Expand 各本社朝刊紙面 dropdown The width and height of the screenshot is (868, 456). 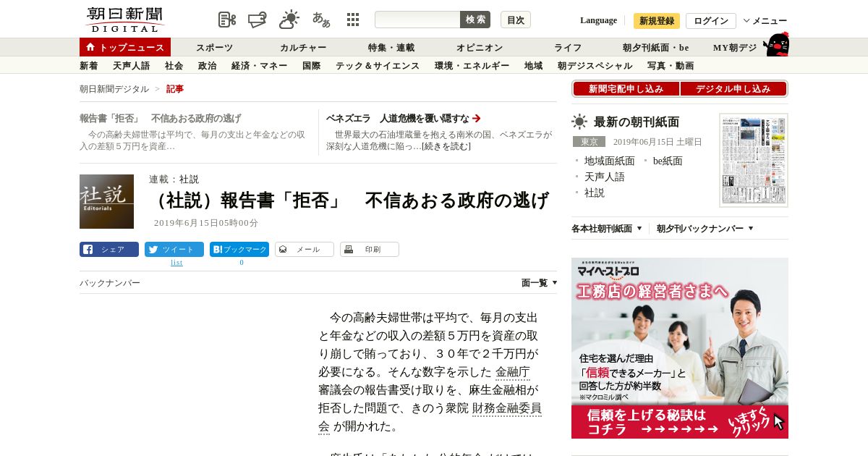coord(607,229)
